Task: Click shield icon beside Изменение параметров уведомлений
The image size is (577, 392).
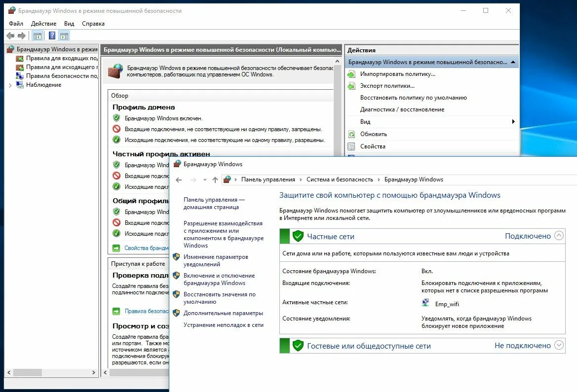Action: coord(176,257)
